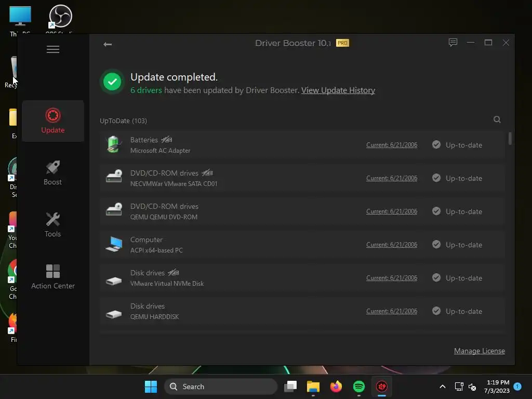This screenshot has width=532, height=399.
Task: Open Current version link for QEMU HARDDISK
Action: 392,311
